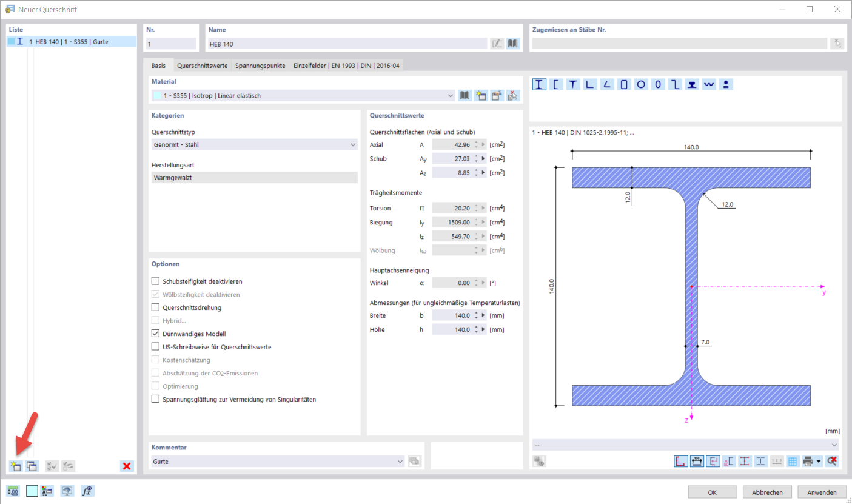Open the print options arrow next to printer
Image resolution: width=852 pixels, height=504 pixels.
[819, 461]
